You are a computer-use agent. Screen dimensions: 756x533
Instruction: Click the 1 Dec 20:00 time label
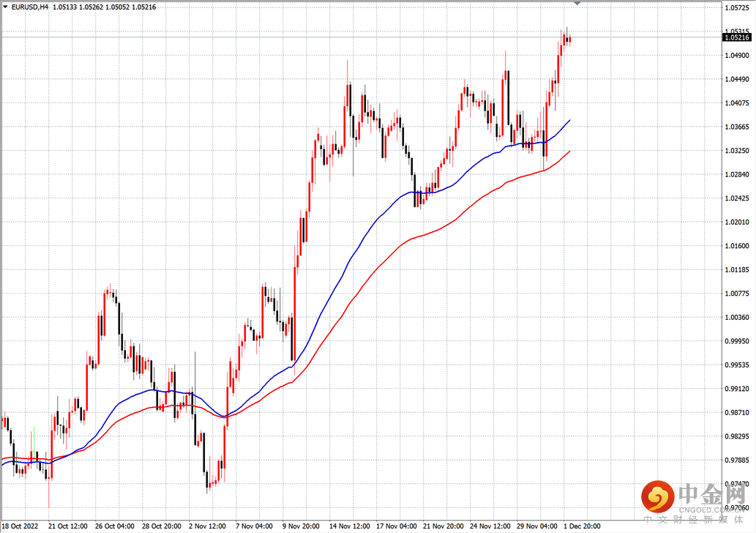[582, 526]
